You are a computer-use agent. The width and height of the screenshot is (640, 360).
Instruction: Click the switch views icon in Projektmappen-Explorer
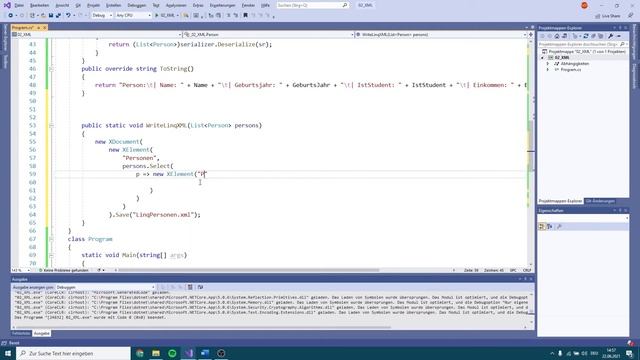[x=564, y=36]
